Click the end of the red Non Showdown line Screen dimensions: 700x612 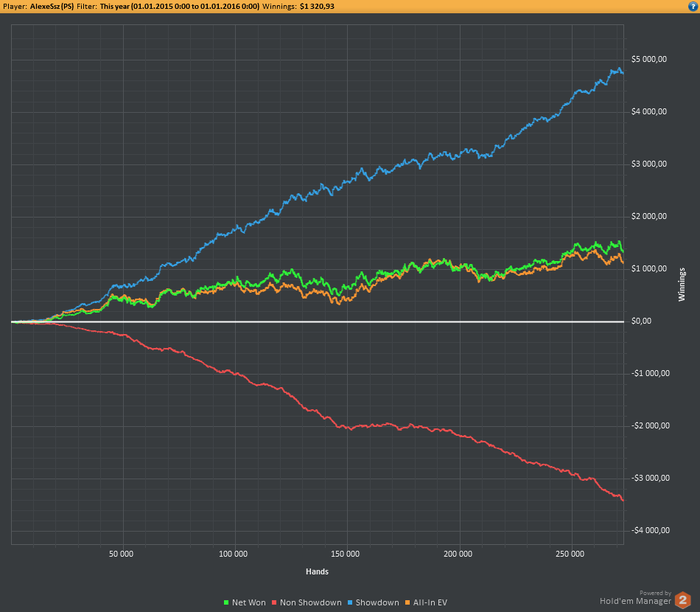coord(623,500)
